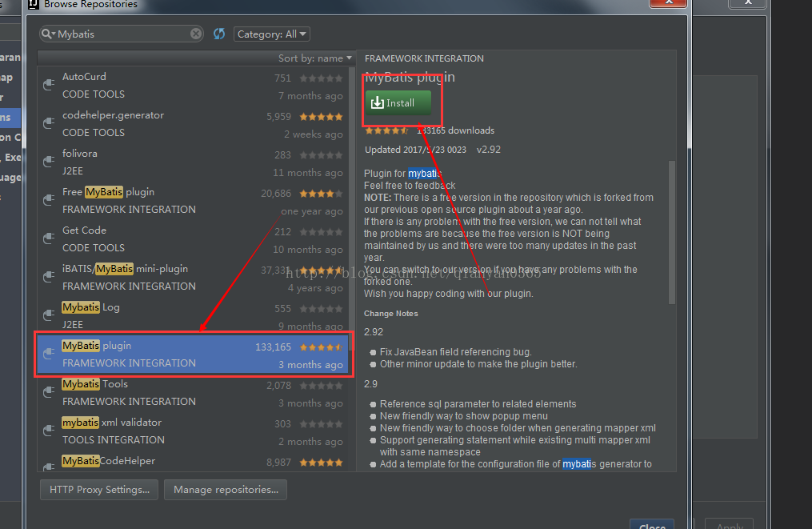This screenshot has width=812, height=529.
Task: Open HTTP Proxy Settings
Action: (99, 490)
